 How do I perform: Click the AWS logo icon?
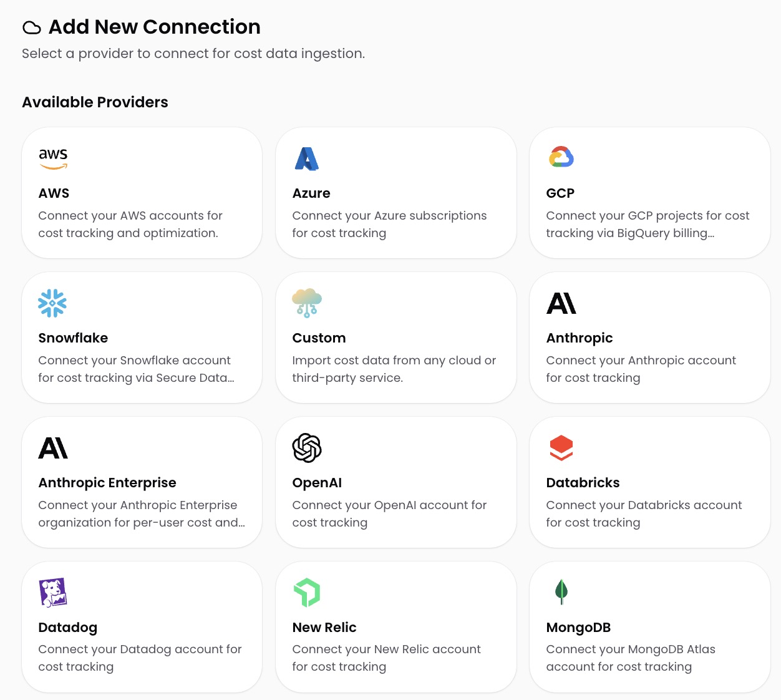click(x=53, y=158)
